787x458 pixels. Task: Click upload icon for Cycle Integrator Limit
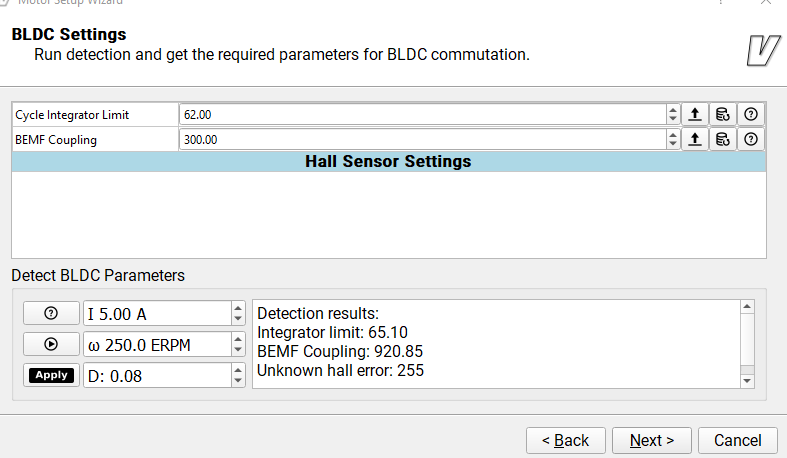coord(695,114)
